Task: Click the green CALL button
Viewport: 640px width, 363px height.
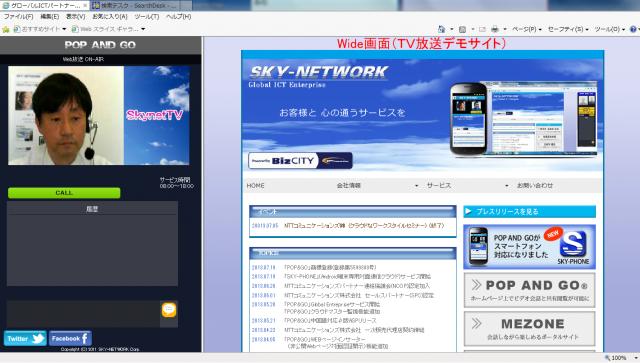Action: 64,193
